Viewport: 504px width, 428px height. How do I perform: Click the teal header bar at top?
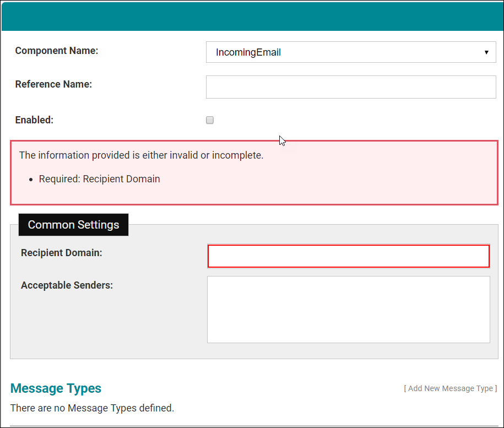(252, 16)
